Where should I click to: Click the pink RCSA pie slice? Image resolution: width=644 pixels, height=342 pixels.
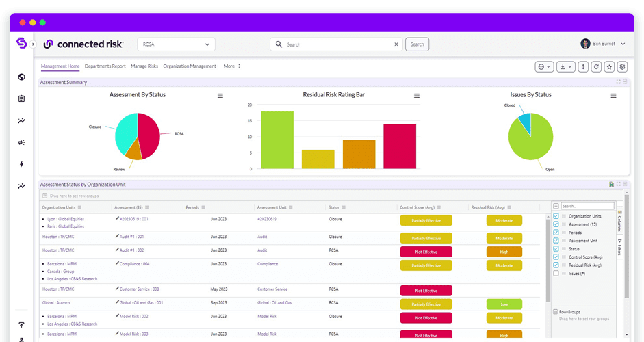pos(149,135)
